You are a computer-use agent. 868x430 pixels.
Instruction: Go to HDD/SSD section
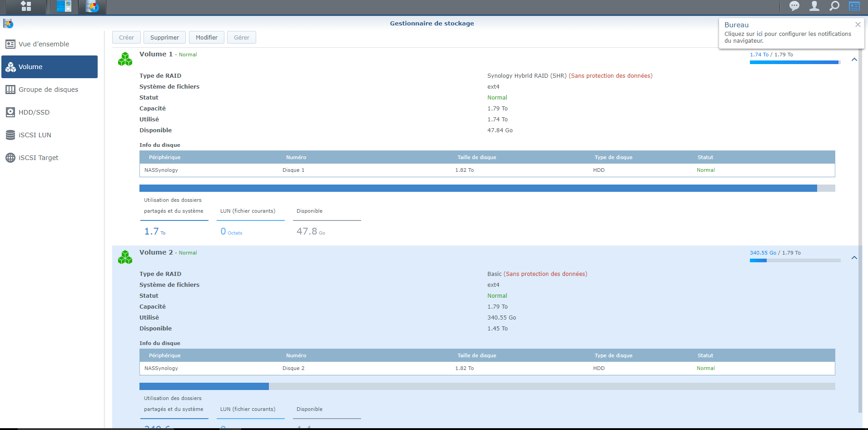pos(34,112)
